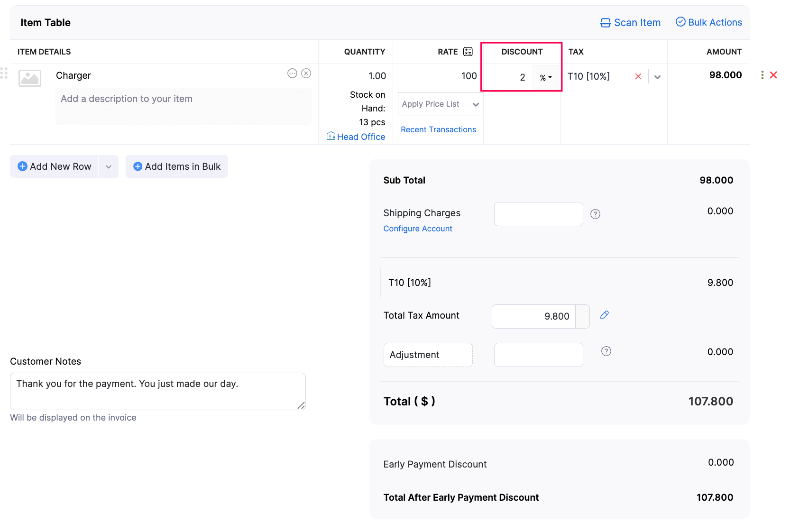The width and height of the screenshot is (790, 532).
Task: Click the circled X to clear Charger item
Action: [x=306, y=73]
